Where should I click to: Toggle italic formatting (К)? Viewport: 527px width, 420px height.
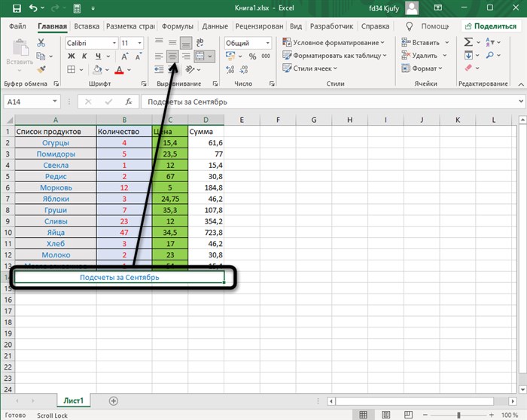(x=84, y=56)
